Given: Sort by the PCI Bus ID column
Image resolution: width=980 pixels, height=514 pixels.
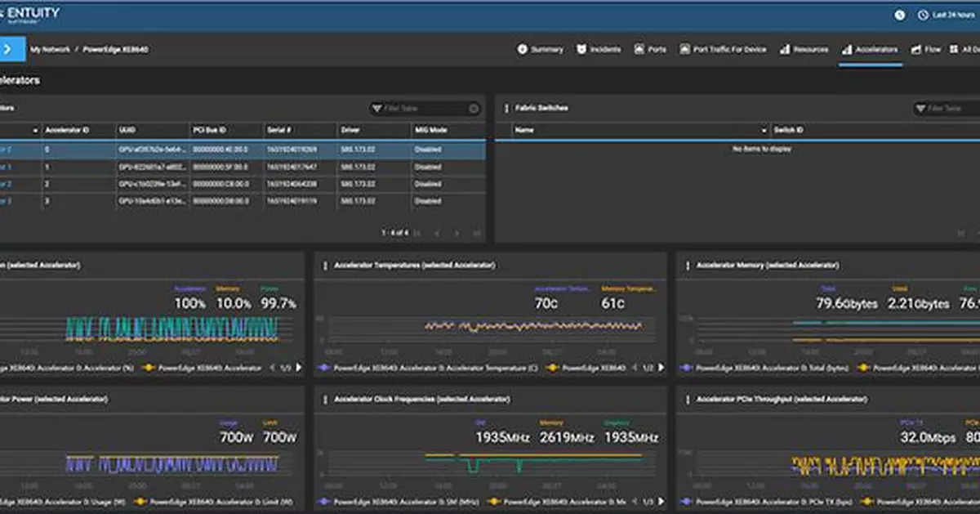Looking at the screenshot, I should tap(225, 130).
